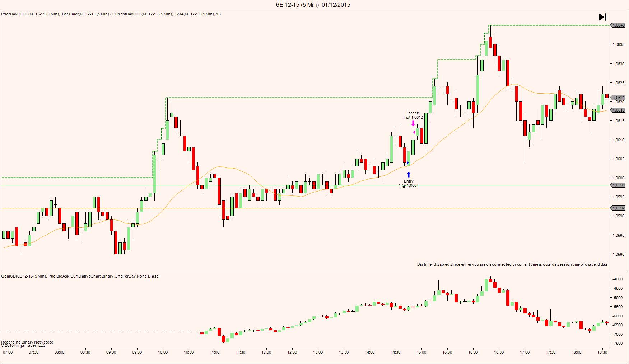Image resolution: width=629 pixels, height=364 pixels.
Task: Select the chart title "6E 12-15 (5 Min) 01/12/2015"
Action: tap(313, 5)
